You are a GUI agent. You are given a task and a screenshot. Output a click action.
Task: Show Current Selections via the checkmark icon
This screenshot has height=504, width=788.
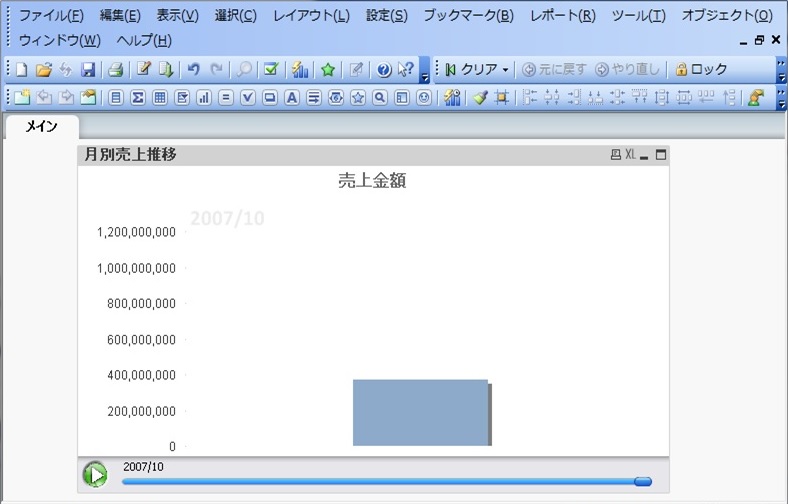271,69
